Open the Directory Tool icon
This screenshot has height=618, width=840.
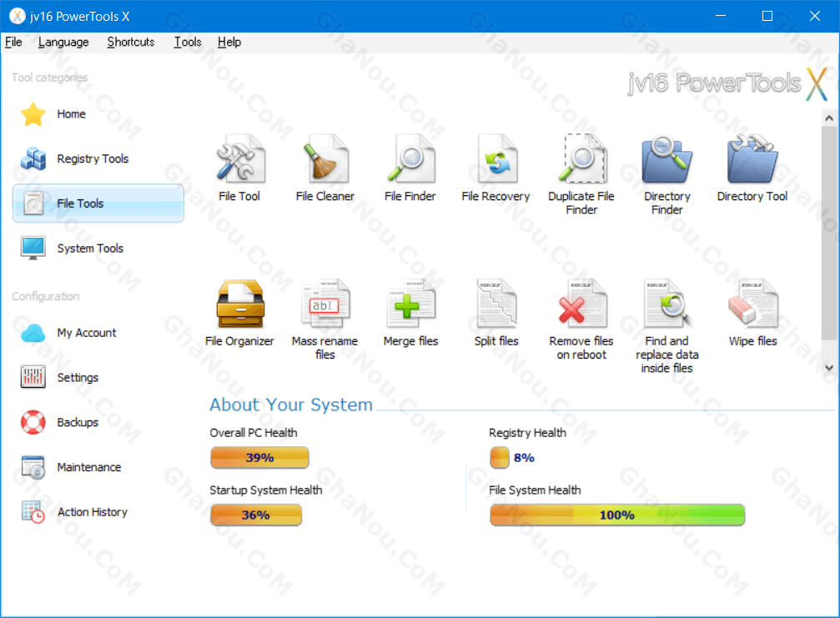coord(752,158)
